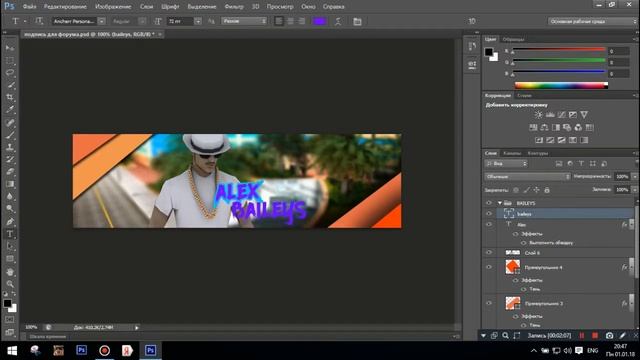
Task: Toggle text orientation button
Action: (x=39, y=21)
